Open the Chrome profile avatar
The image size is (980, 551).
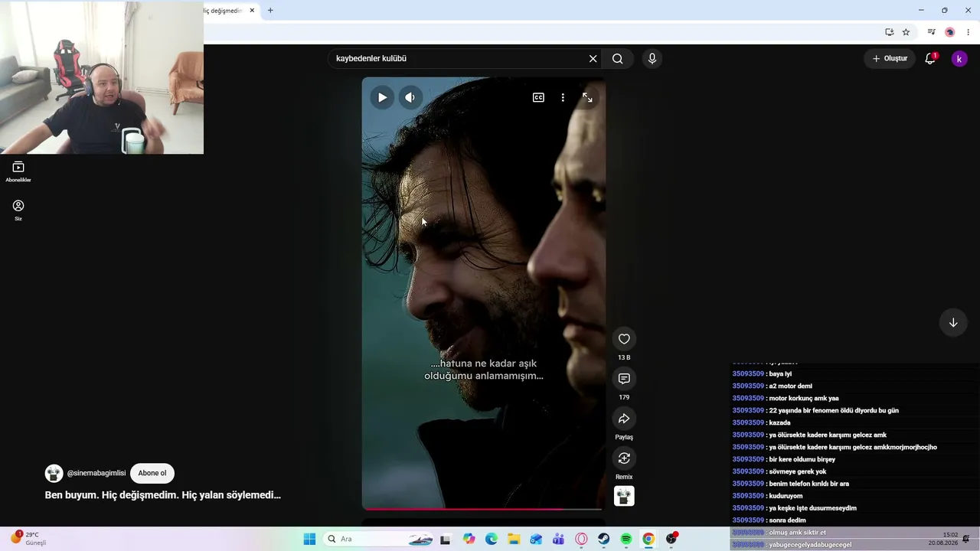pos(950,32)
